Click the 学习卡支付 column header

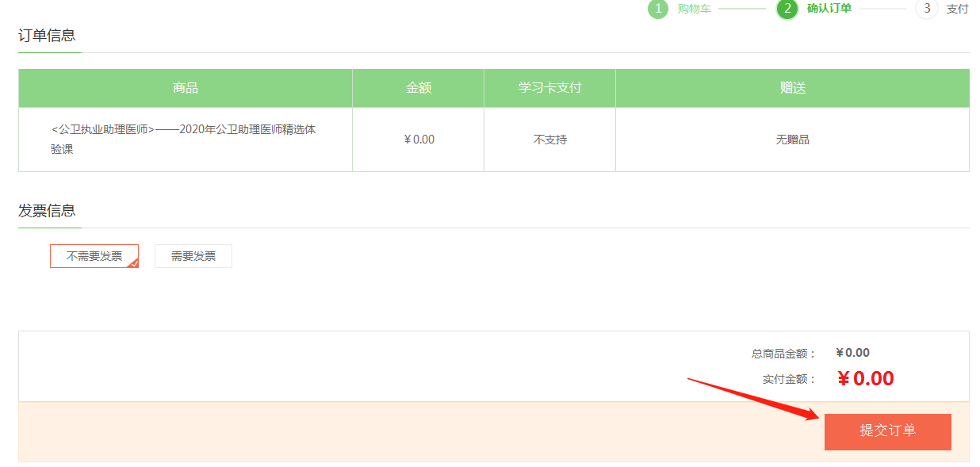[x=549, y=88]
